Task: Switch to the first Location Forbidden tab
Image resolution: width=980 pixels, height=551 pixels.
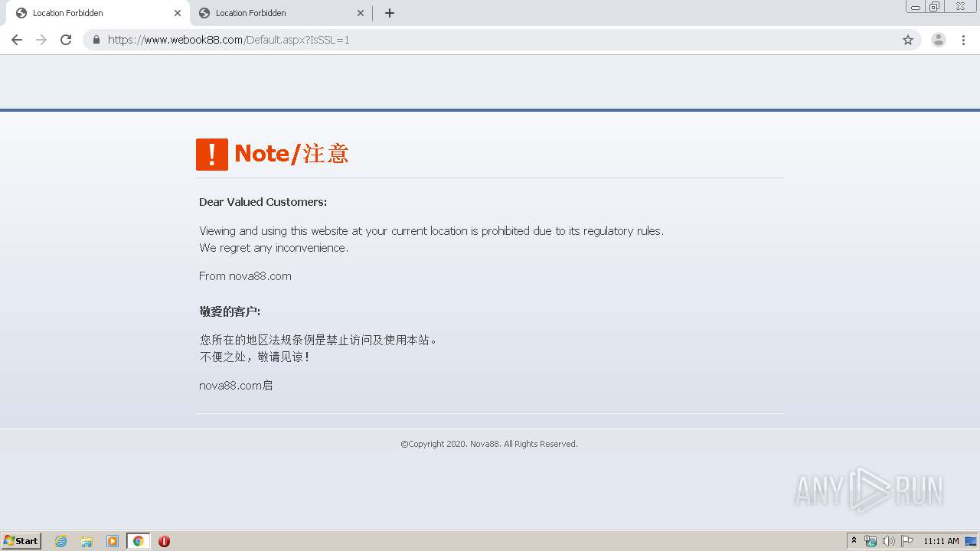Action: (x=97, y=13)
